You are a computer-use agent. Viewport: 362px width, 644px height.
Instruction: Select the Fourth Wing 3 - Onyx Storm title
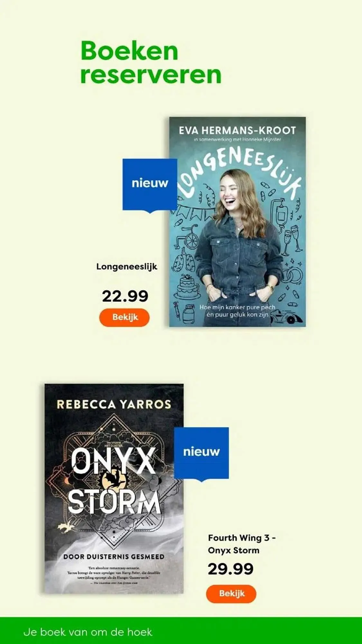click(x=242, y=544)
